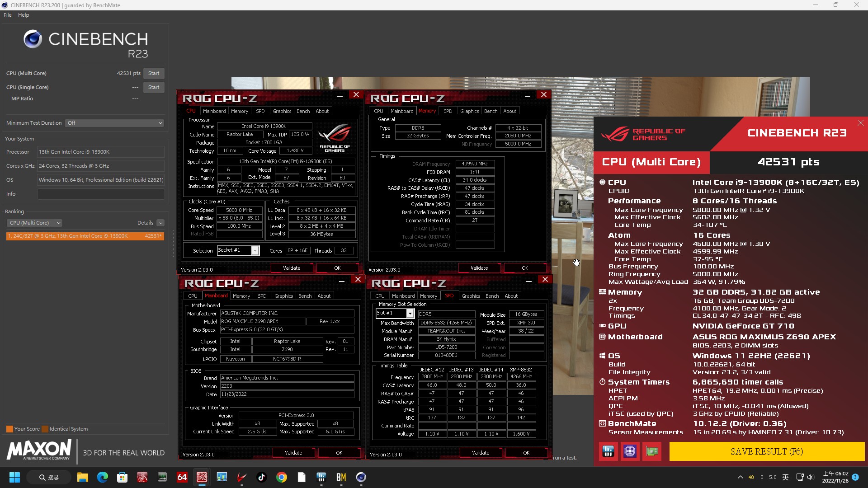Open the red card-reader style taskbar app
This screenshot has height=488, width=868.
pyautogui.click(x=142, y=477)
